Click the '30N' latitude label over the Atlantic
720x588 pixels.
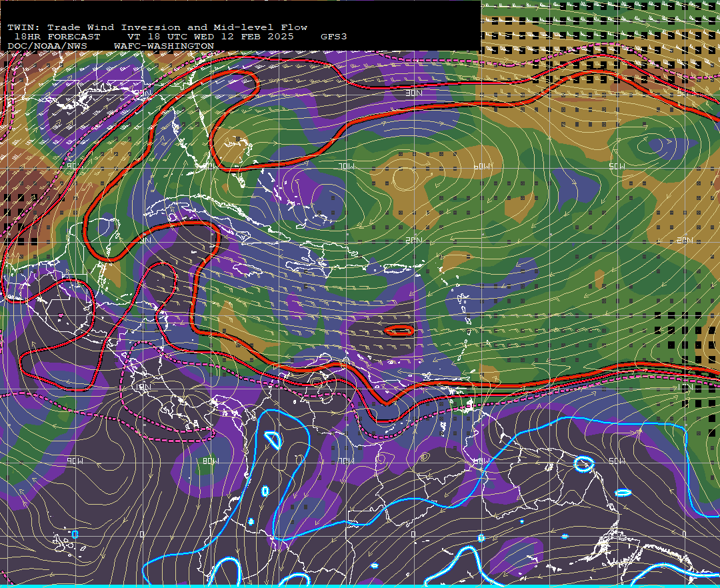click(414, 93)
